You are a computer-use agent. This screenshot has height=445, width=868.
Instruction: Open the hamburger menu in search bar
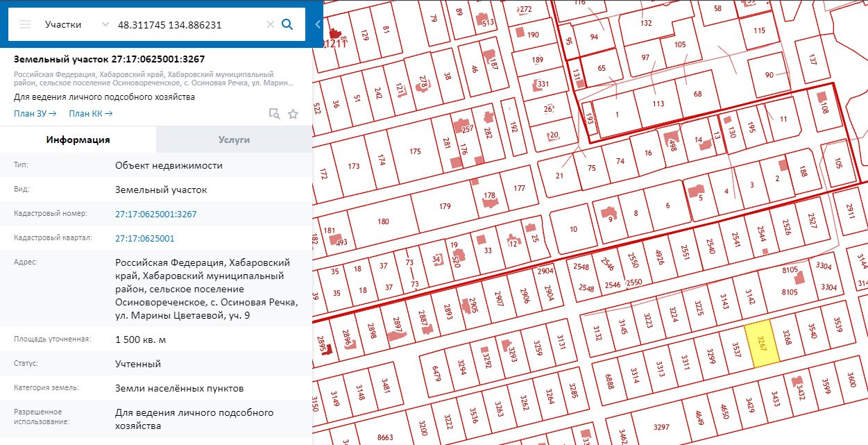[x=25, y=24]
